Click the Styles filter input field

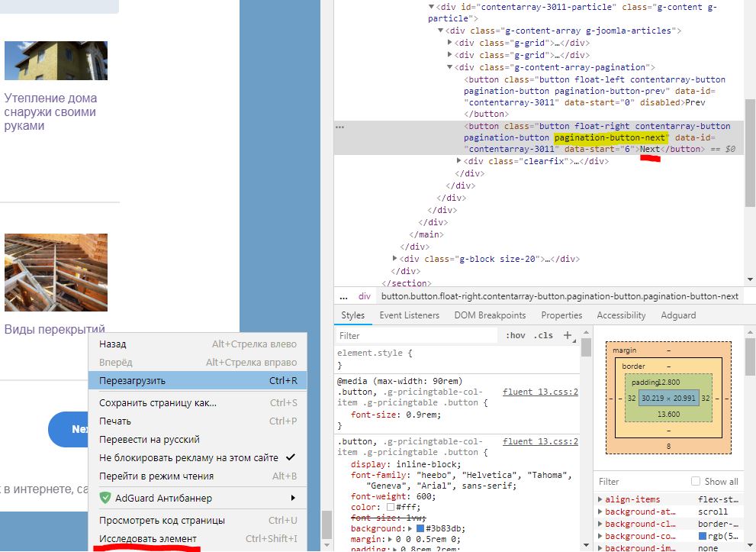click(x=416, y=335)
